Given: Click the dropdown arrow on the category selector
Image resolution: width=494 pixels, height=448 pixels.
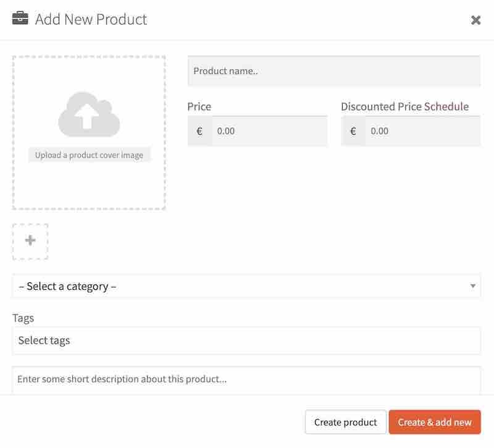Looking at the screenshot, I should pos(472,286).
